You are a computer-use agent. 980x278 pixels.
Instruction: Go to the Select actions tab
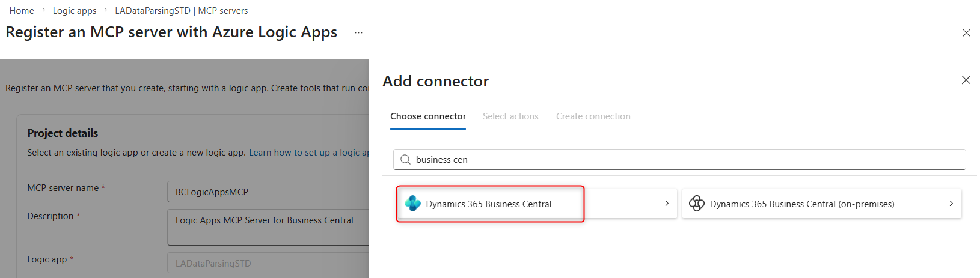coord(510,116)
